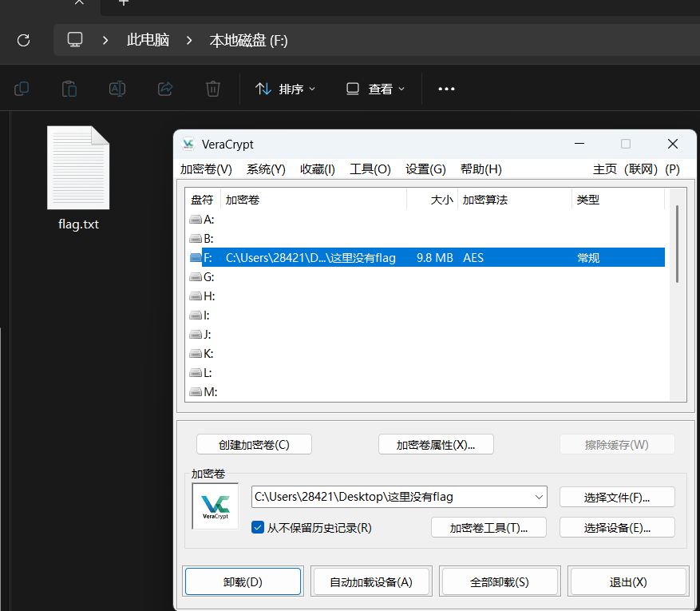Click 此电脑 breadcrumb in address bar
Viewport: 700px width, 611px height.
(148, 40)
